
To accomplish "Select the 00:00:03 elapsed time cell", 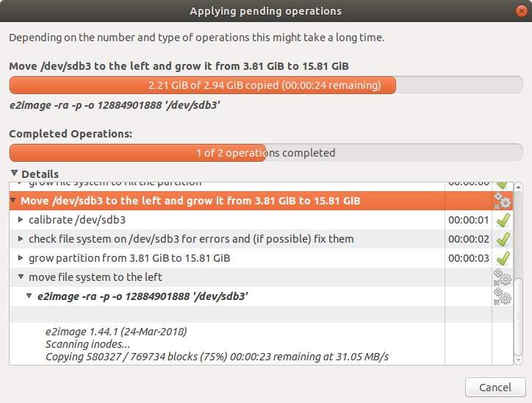I will (468, 258).
